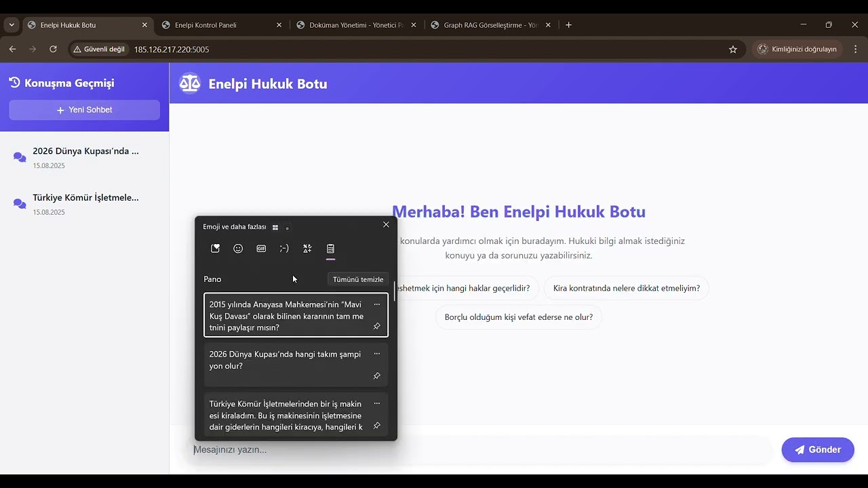
Task: Send the message with Gönder button
Action: point(818,450)
